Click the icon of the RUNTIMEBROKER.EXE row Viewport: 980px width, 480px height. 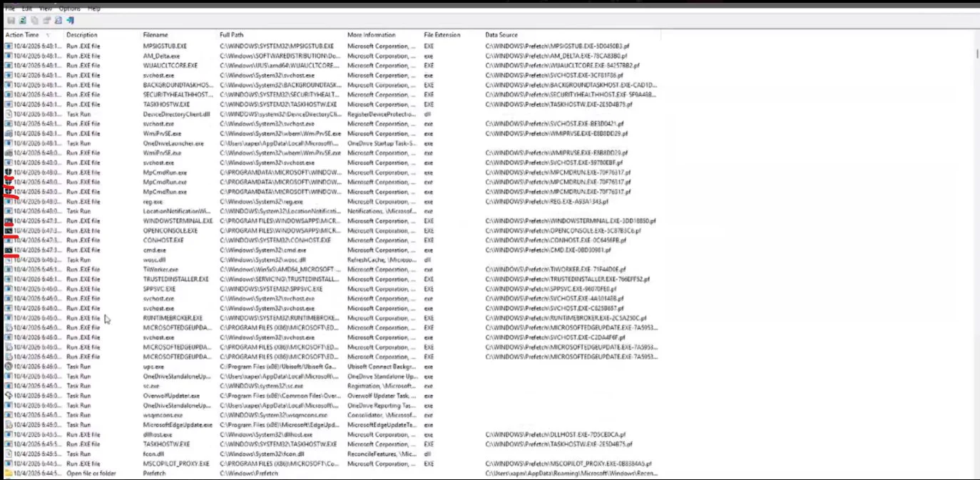(x=8, y=318)
